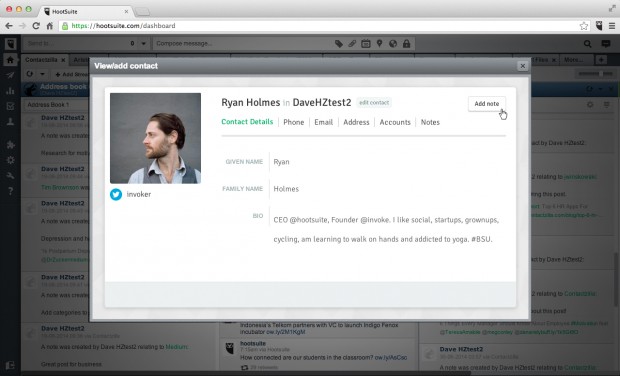Open the Analytics bar chart icon
The height and width of the screenshot is (376, 620).
coord(10,91)
